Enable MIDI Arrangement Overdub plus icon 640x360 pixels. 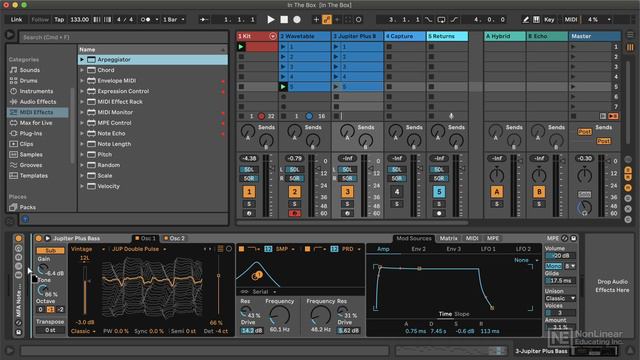pyautogui.click(x=316, y=19)
